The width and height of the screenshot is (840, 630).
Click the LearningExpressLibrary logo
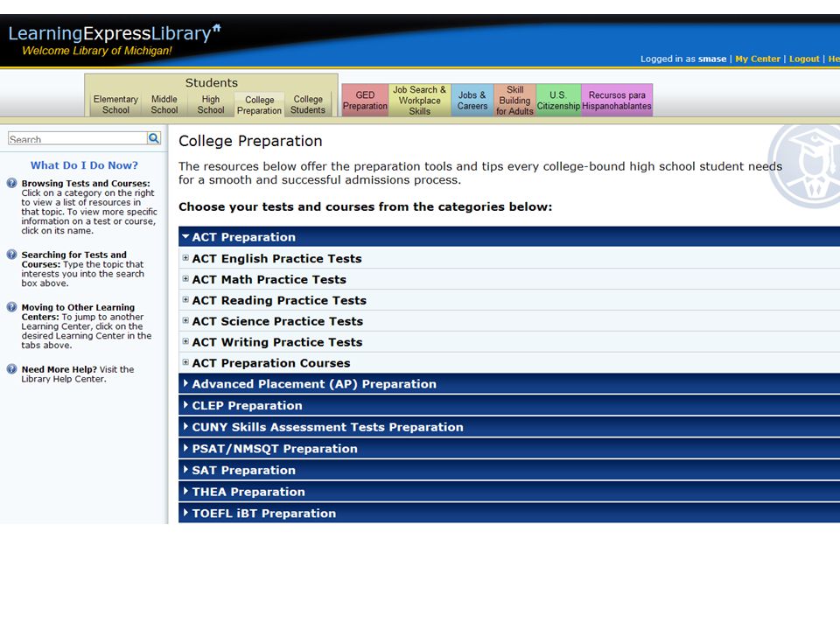click(114, 33)
